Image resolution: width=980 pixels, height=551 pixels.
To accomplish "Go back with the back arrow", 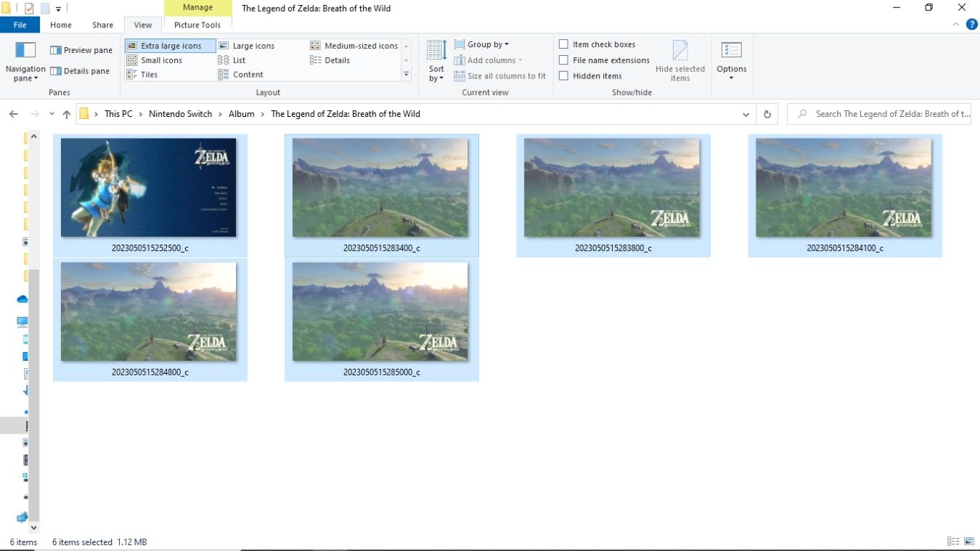I will [13, 114].
